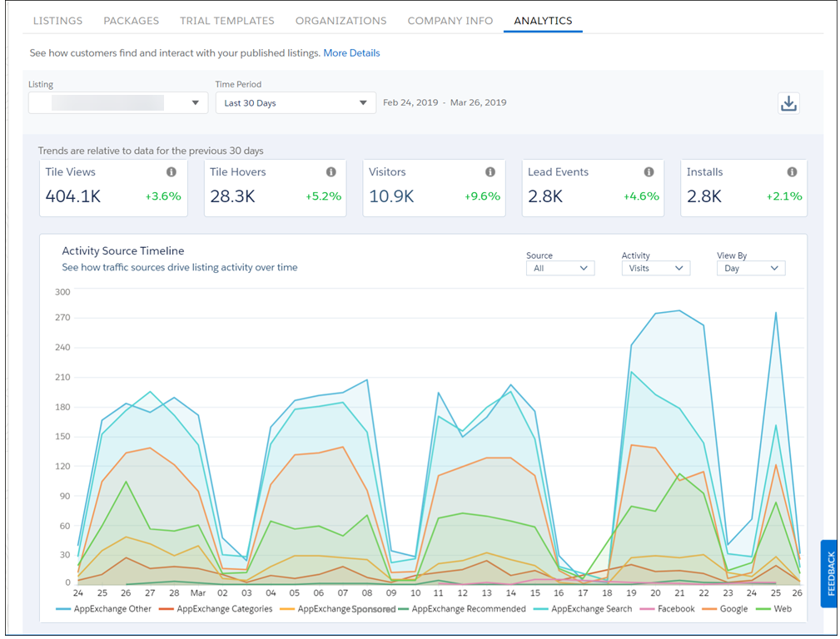Select the Tile Views 404.1K value

tap(73, 196)
